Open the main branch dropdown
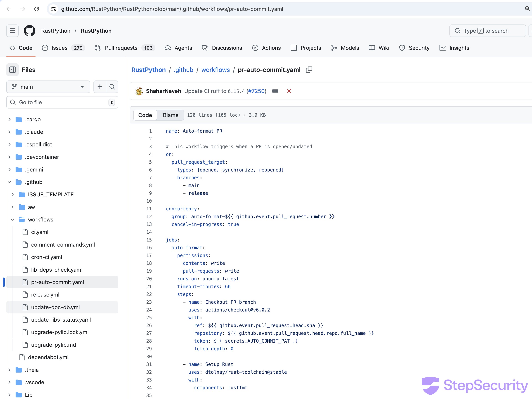This screenshot has width=532, height=399. 48,87
